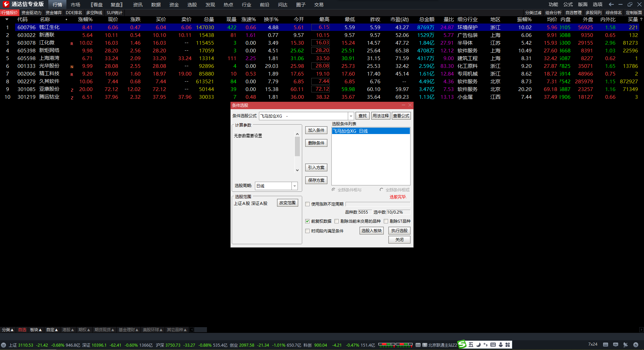644x350 pixels.
Task: Click the monitor chart icon in status bar
Action: pyautogui.click(x=615, y=345)
